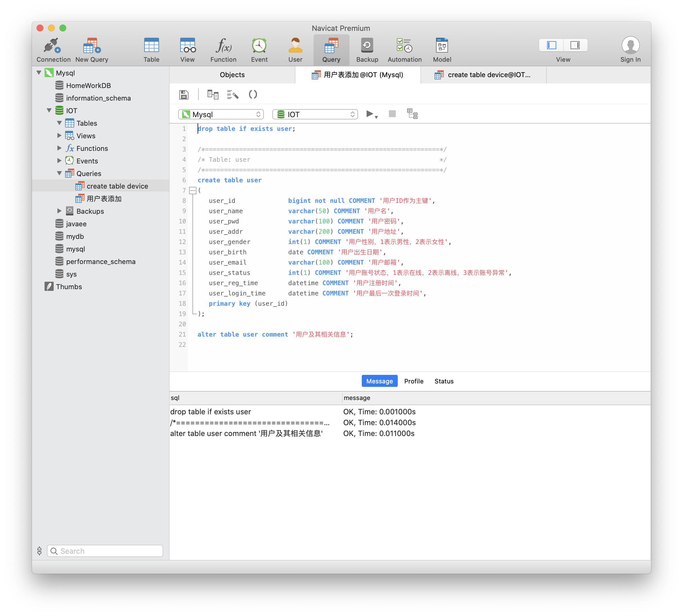This screenshot has width=683, height=616.
Task: Switch to 用户表添加@IOT query tab
Action: pos(357,75)
